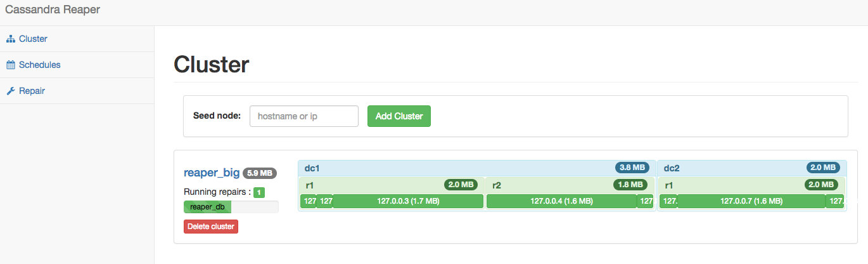Click the Cassandra Reaper header title
Viewport: 868px width, 264px height.
52,10
